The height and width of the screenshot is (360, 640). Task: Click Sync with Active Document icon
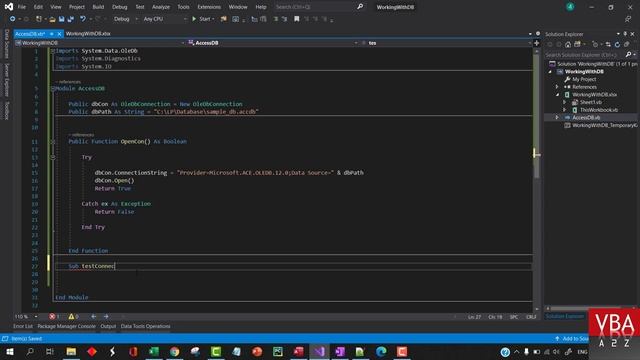[608, 44]
